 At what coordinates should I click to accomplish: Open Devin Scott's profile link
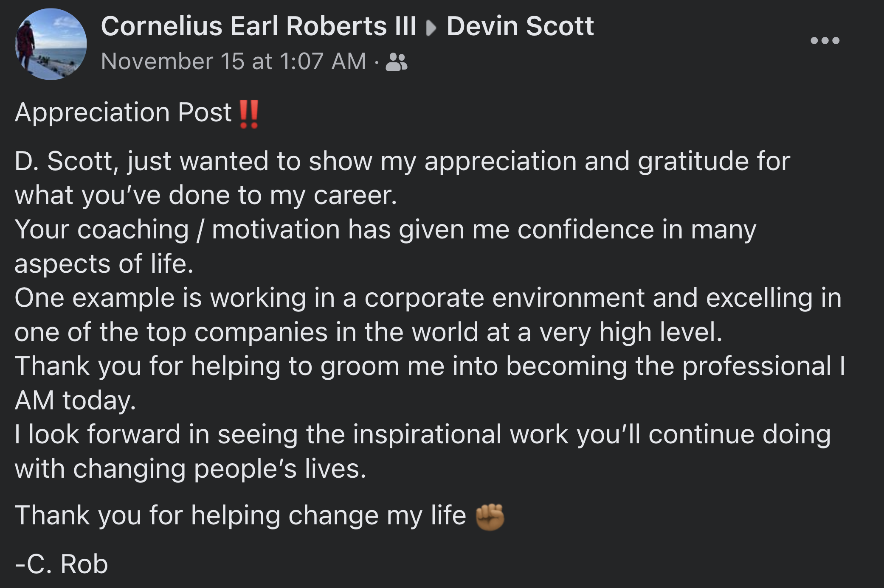520,26
